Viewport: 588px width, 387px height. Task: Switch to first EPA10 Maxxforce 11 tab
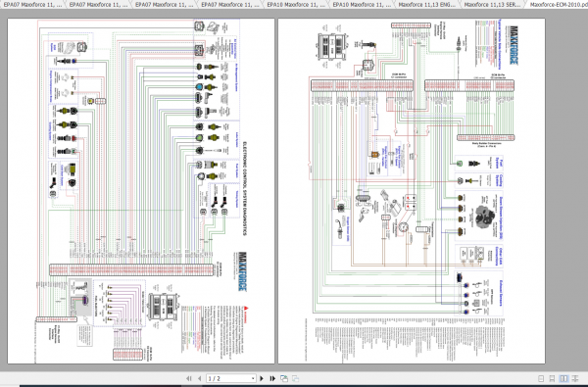tap(296, 5)
